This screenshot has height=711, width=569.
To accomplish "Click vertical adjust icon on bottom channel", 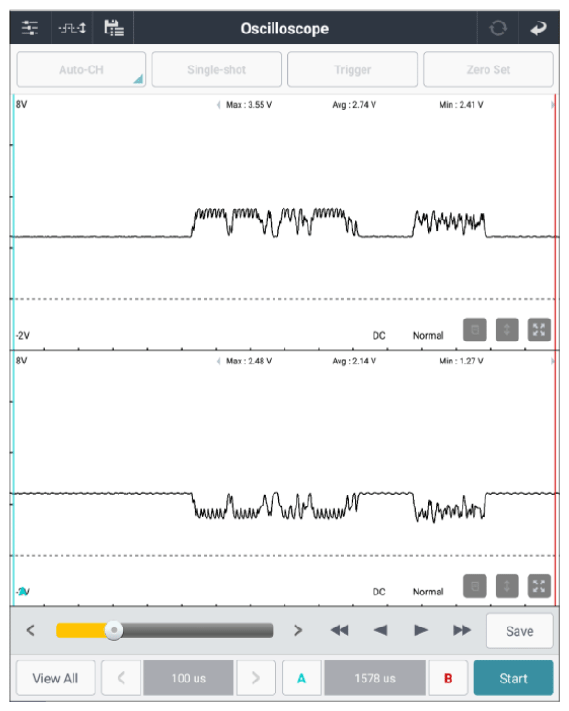I will coord(507,586).
